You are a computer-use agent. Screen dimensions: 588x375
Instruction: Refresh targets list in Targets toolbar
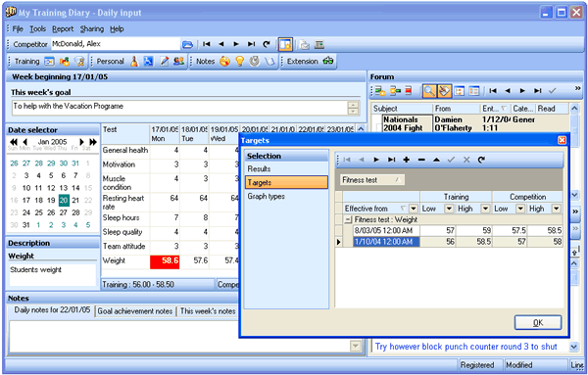click(x=481, y=160)
